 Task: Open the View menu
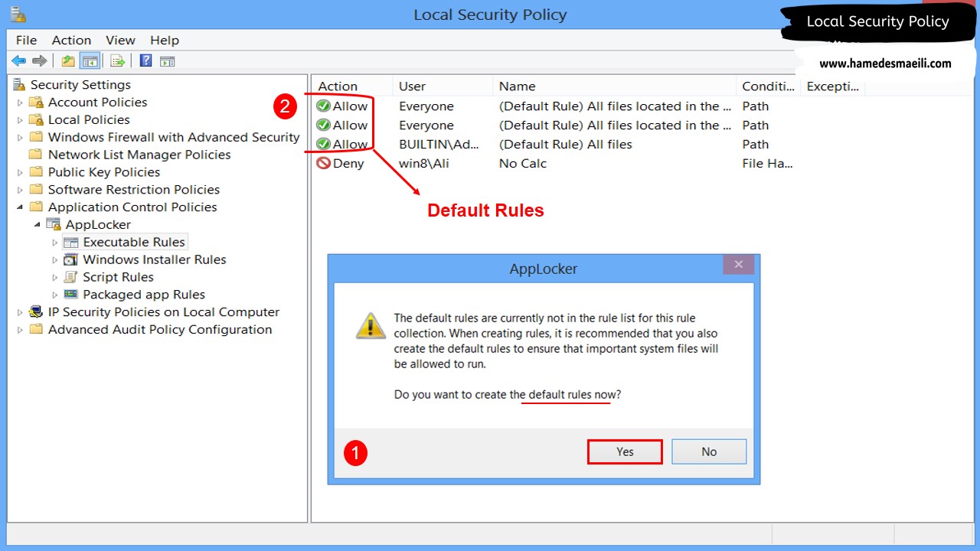[120, 40]
